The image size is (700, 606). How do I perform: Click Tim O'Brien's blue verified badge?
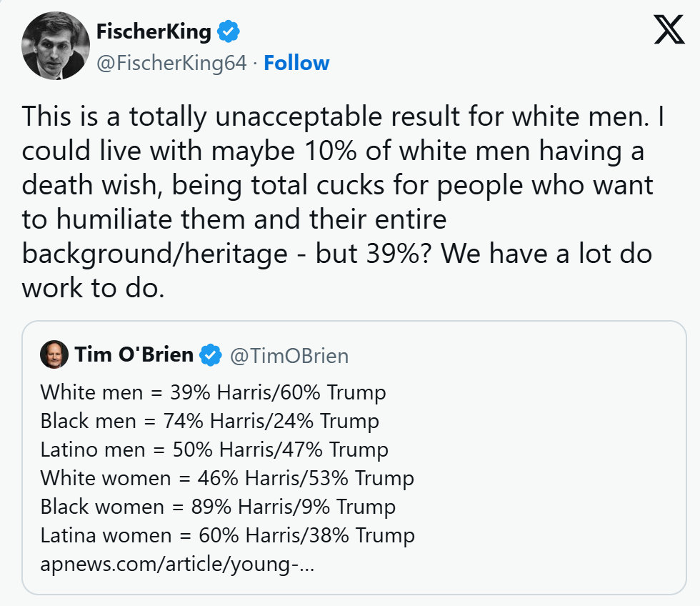click(x=210, y=354)
